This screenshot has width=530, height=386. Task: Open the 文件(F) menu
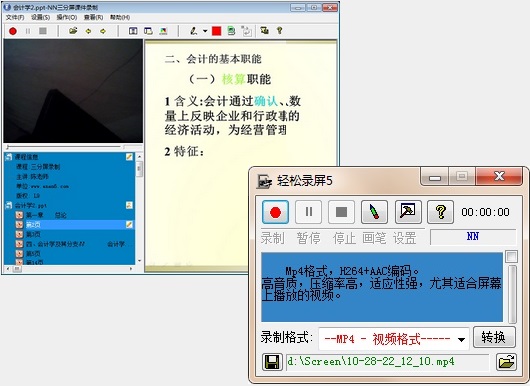(15, 17)
